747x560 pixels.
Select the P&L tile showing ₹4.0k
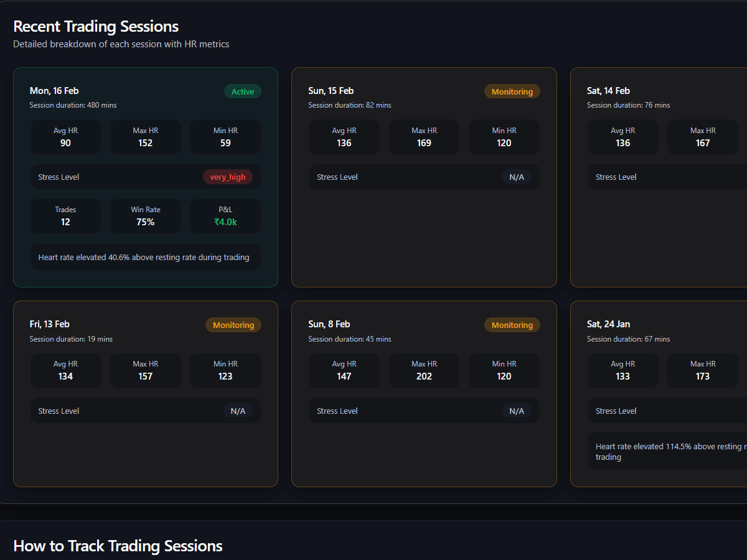click(x=225, y=216)
